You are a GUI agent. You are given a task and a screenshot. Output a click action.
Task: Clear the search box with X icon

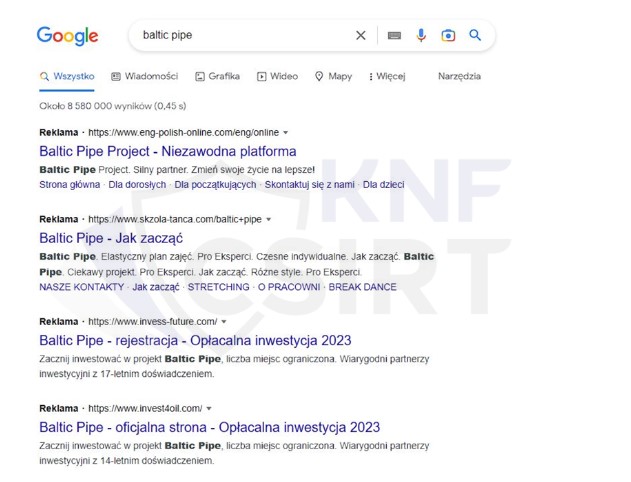click(361, 36)
